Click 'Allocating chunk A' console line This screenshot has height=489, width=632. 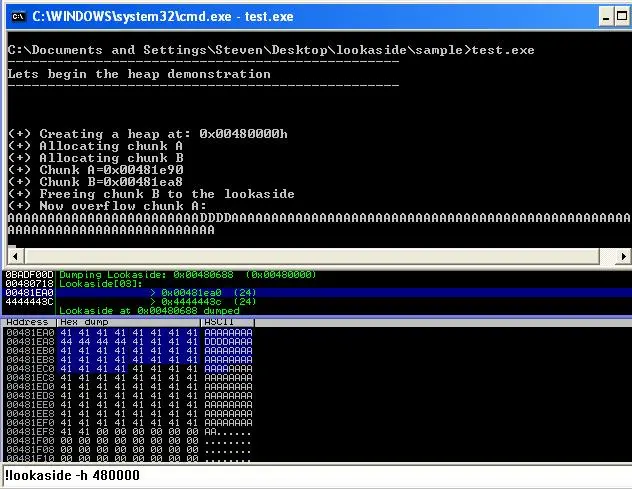click(96, 146)
